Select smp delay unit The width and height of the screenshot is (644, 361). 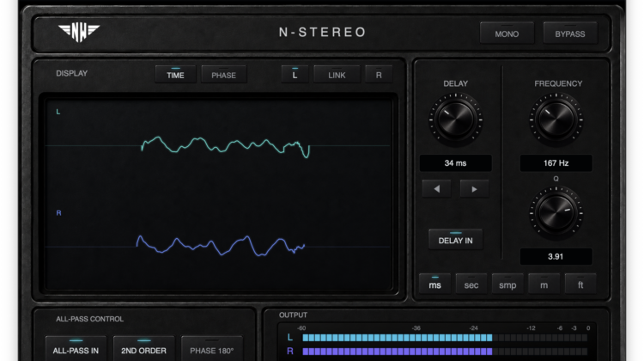(x=507, y=285)
